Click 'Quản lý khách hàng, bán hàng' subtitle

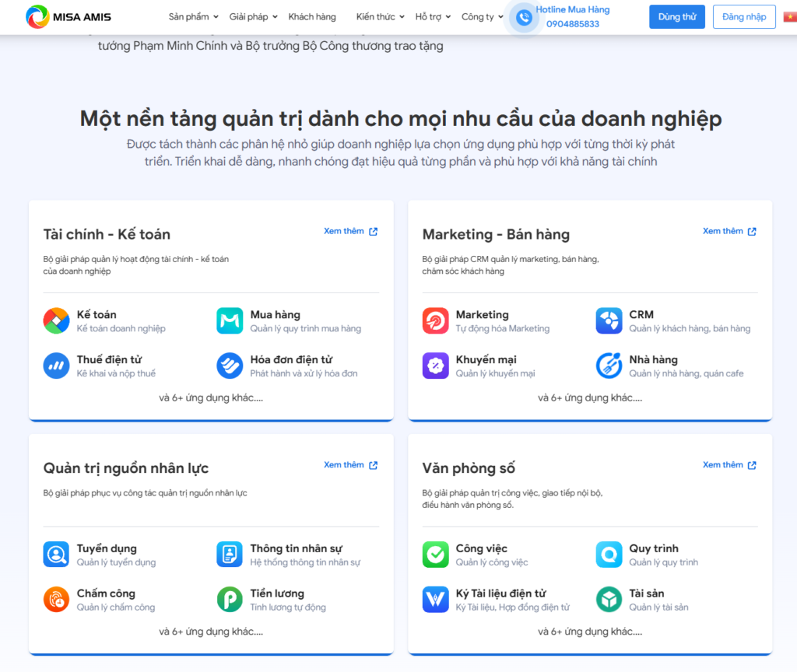pos(690,329)
